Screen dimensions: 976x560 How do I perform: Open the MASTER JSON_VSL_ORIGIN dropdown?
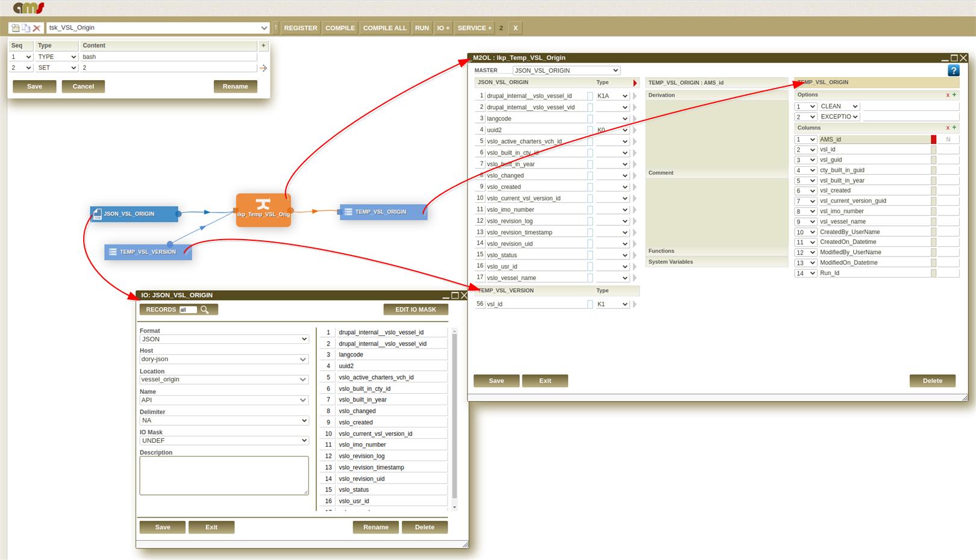[x=566, y=70]
